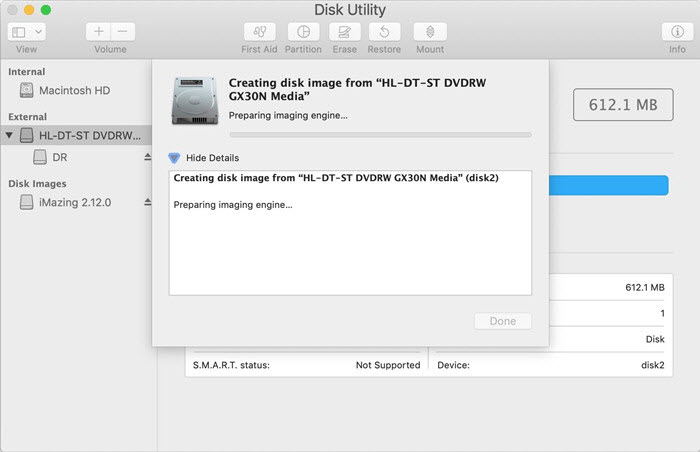This screenshot has height=452, width=700.
Task: Click the External sidebar section header
Action: (27, 117)
